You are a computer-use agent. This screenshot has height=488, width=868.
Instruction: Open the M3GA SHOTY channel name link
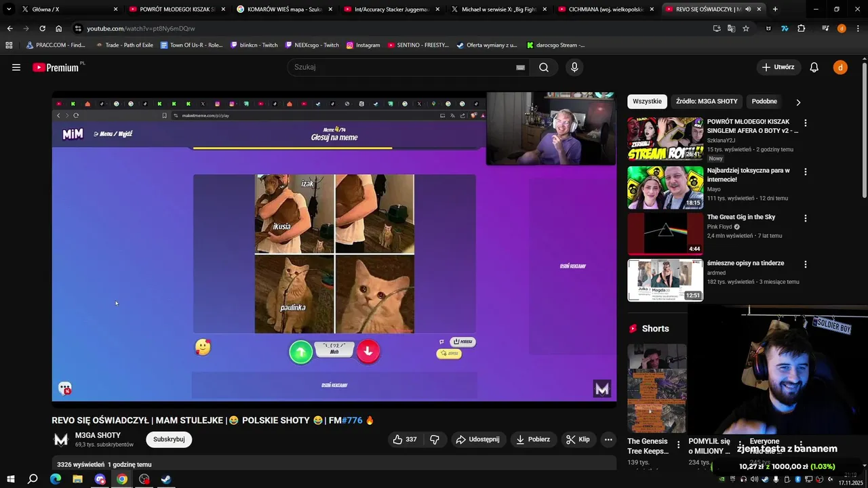coord(98,435)
